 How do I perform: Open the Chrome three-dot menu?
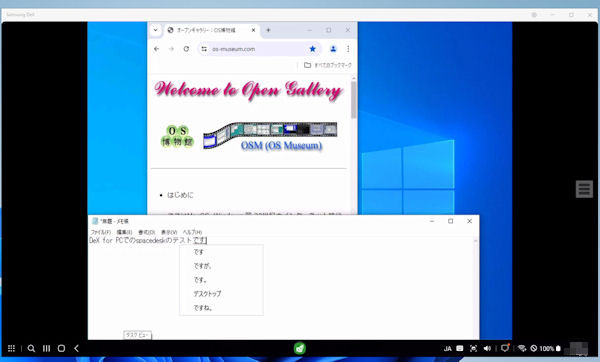348,49
